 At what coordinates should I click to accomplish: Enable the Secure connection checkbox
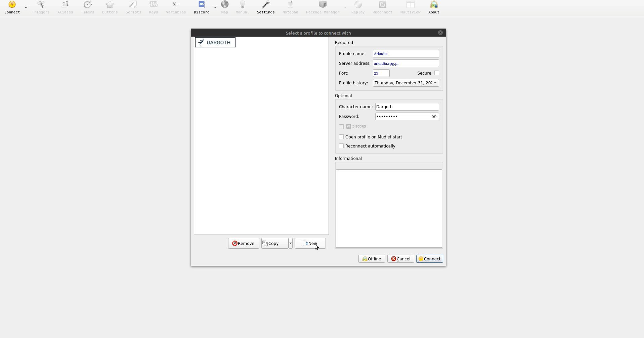[x=437, y=73]
